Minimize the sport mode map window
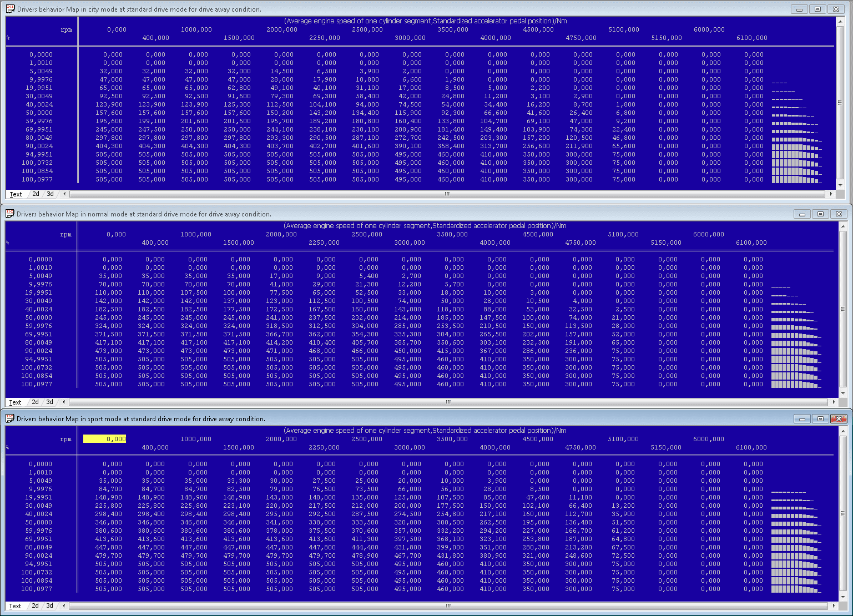The image size is (853, 616). click(802, 419)
